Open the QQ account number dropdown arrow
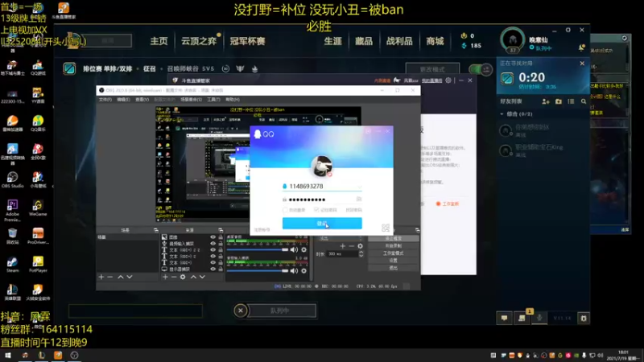 pos(359,187)
